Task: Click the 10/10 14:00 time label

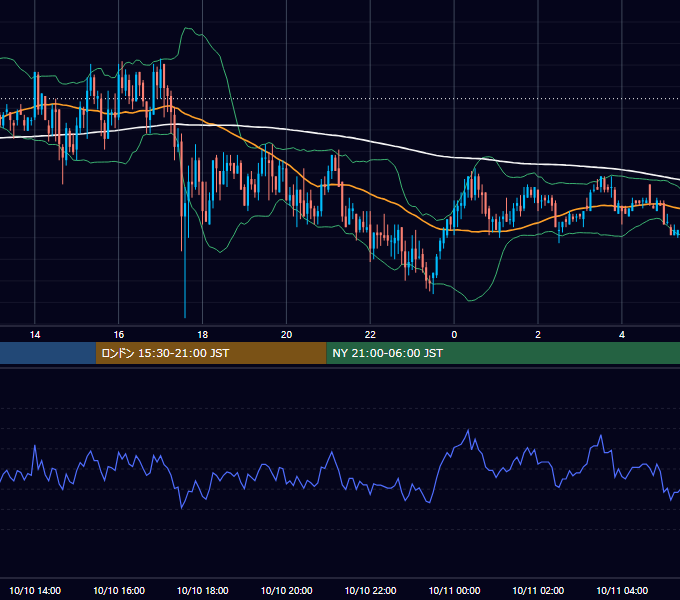Action: 35,590
